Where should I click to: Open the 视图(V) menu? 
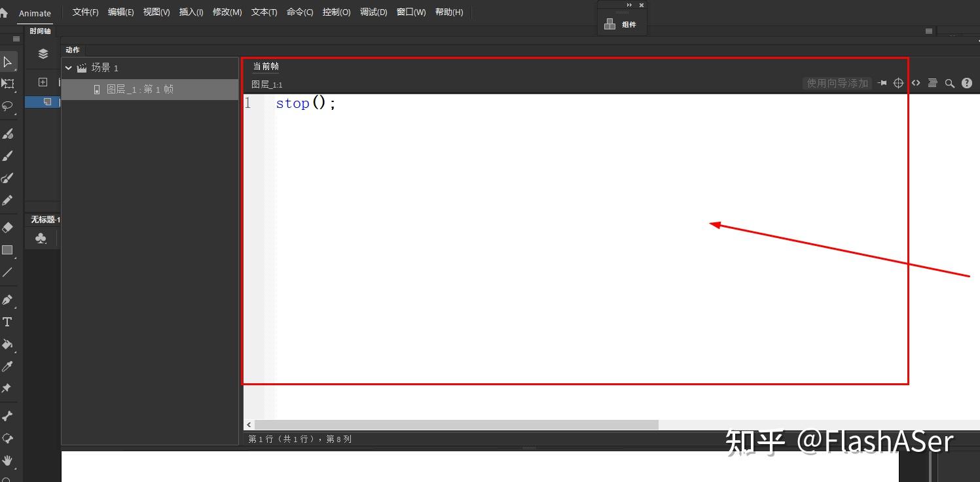tap(156, 12)
